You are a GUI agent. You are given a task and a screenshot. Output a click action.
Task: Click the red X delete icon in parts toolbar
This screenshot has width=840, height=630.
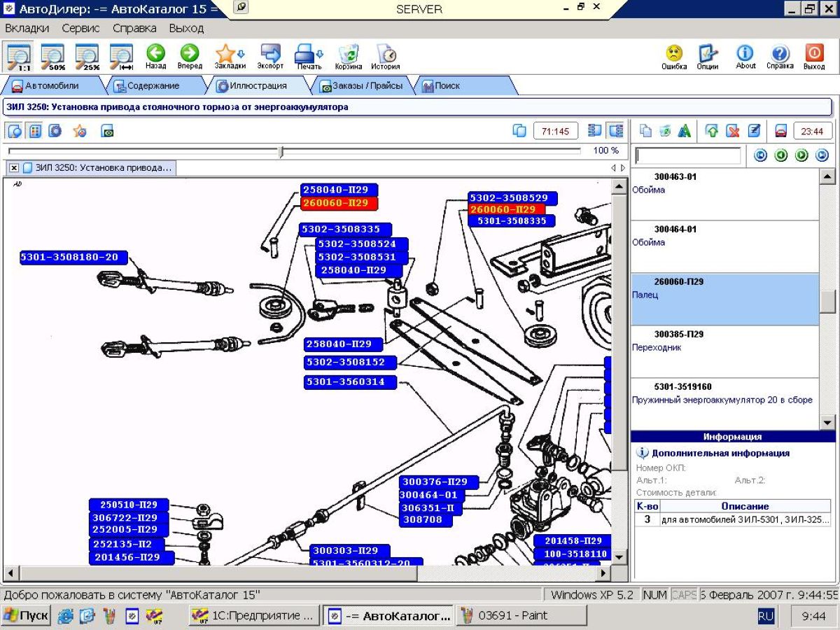pos(733,131)
